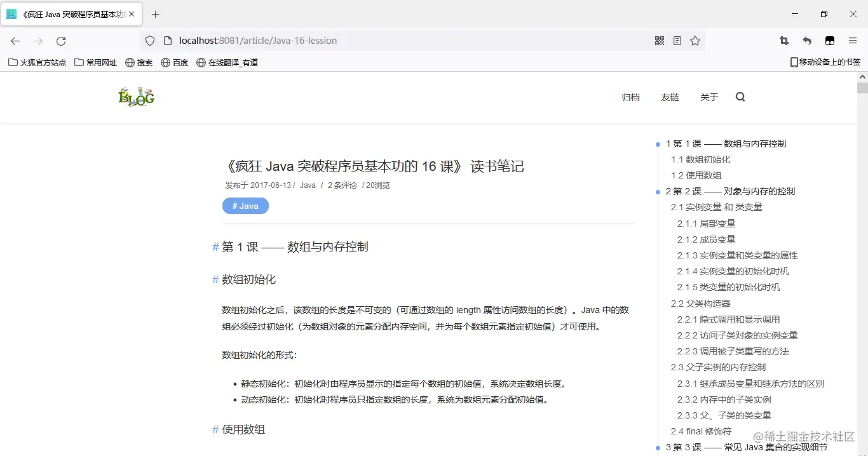This screenshot has width=868, height=456.
Task: Bookmark this page with the star icon
Action: (695, 40)
